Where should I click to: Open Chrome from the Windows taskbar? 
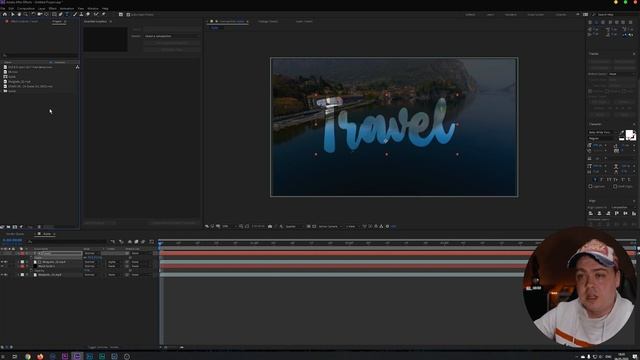tap(27, 356)
